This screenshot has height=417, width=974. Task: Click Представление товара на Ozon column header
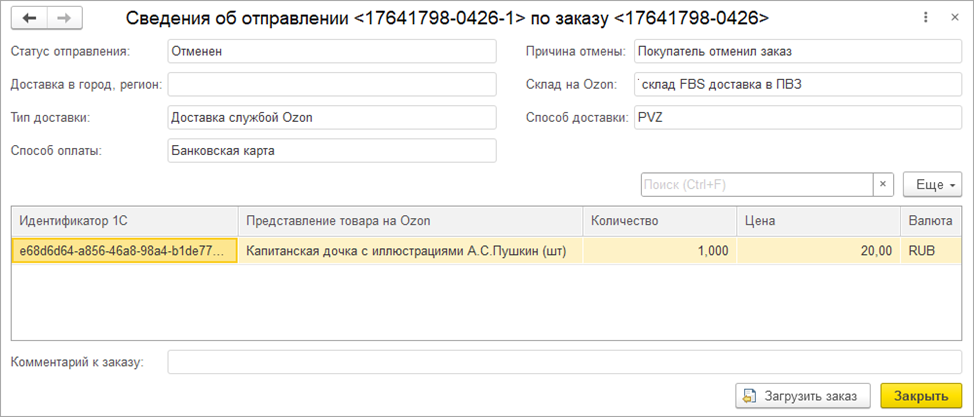point(410,220)
